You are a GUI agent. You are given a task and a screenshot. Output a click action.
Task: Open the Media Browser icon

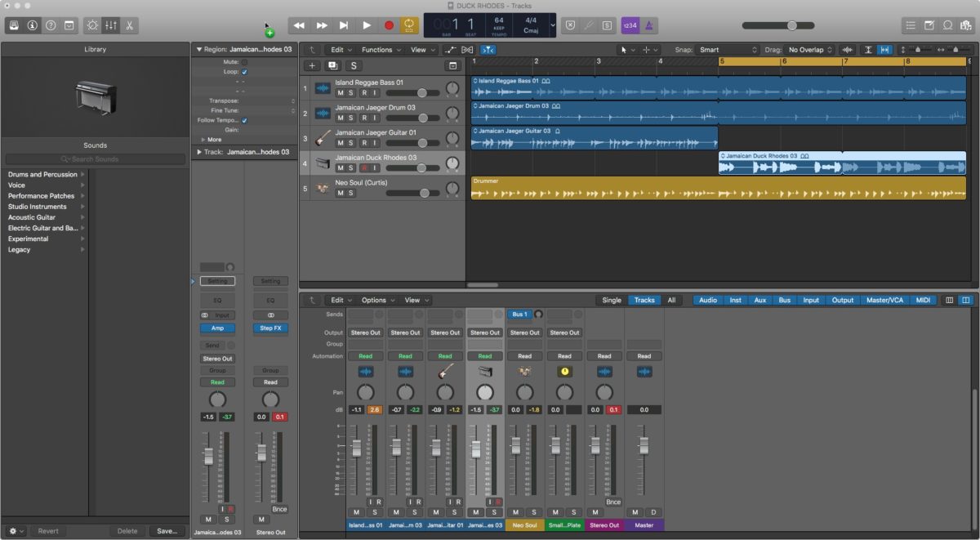965,25
